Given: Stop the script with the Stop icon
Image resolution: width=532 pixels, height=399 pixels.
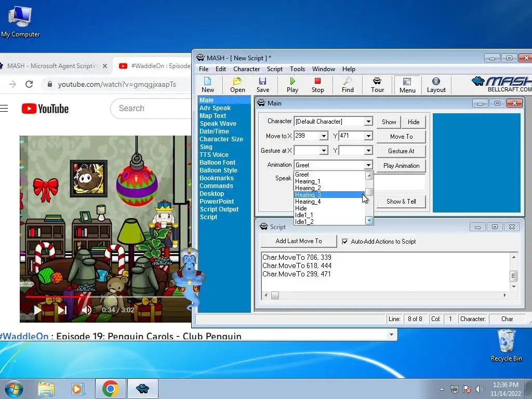Looking at the screenshot, I should tap(317, 85).
